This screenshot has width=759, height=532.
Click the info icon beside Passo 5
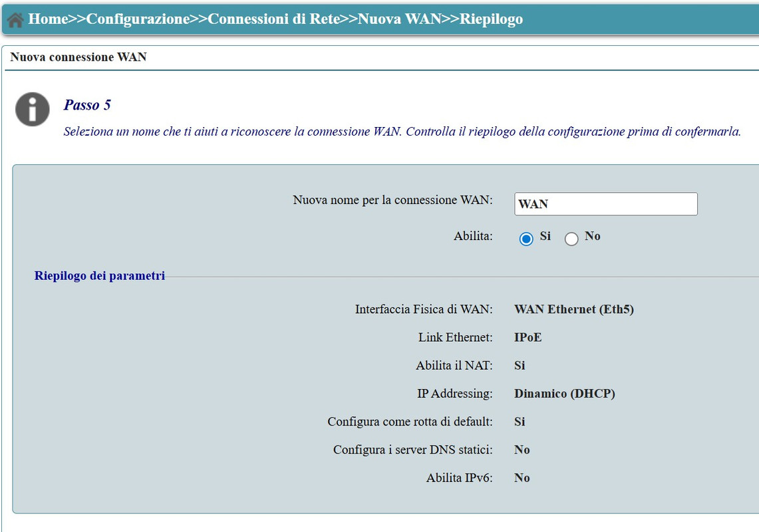click(x=33, y=110)
